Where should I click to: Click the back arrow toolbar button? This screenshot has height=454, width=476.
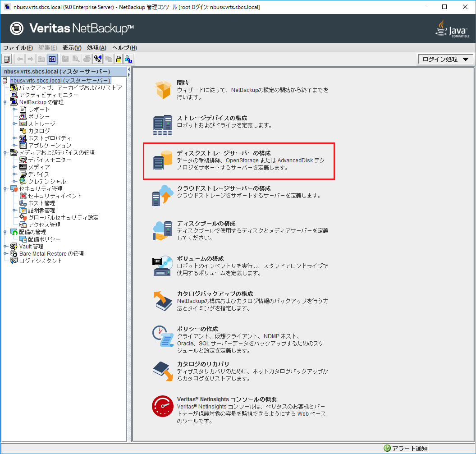[x=20, y=59]
